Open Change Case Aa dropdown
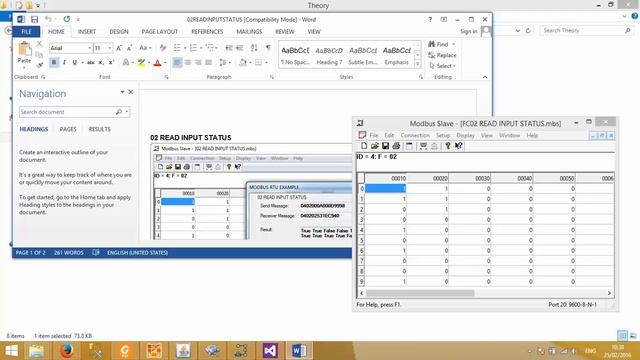The height and width of the screenshot is (360, 640). pos(145,48)
